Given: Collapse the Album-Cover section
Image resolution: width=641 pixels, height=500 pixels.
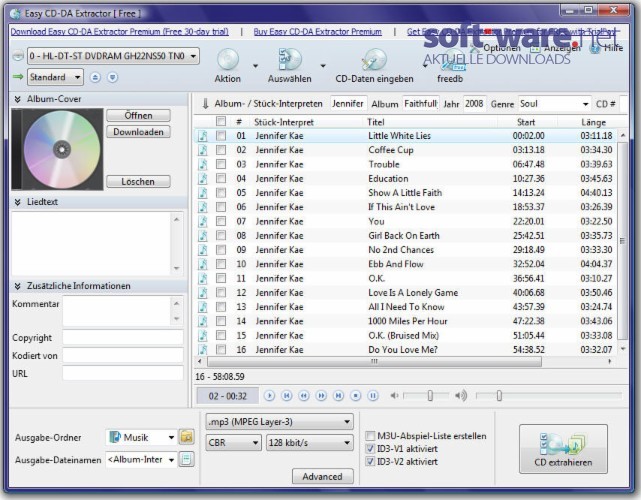Looking at the screenshot, I should 18,99.
